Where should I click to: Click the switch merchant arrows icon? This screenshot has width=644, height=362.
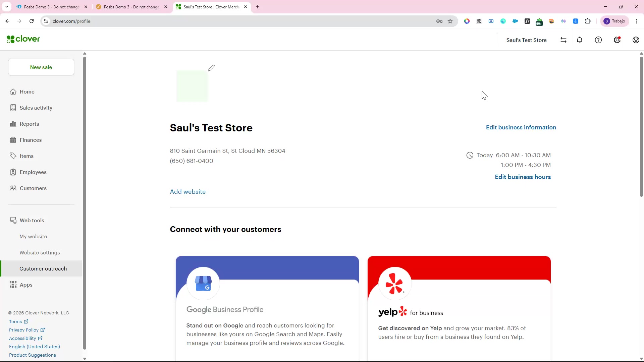(563, 40)
